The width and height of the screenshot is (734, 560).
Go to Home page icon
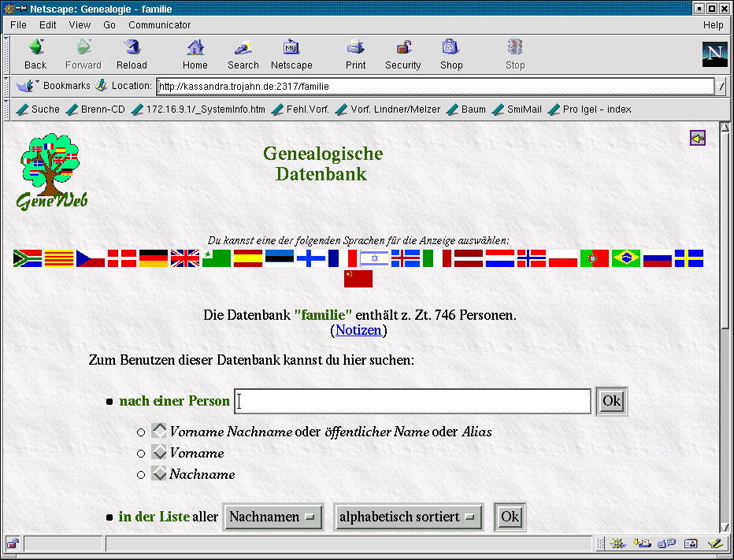pos(195,47)
